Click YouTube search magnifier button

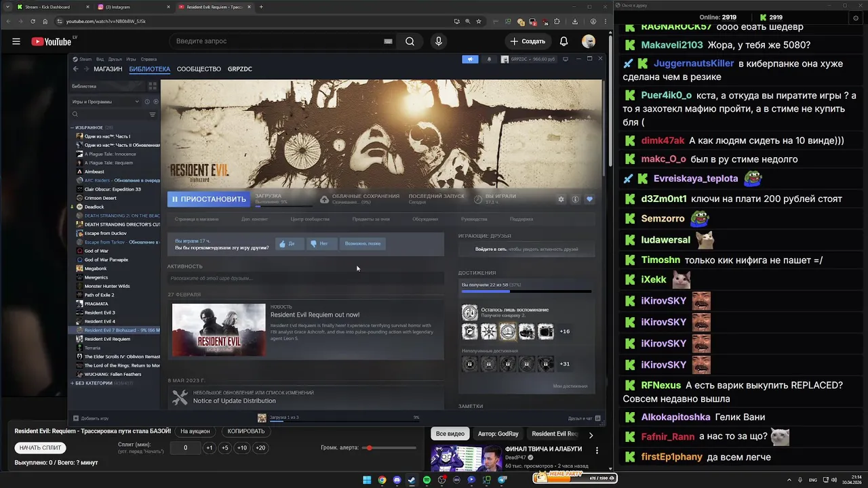[410, 41]
